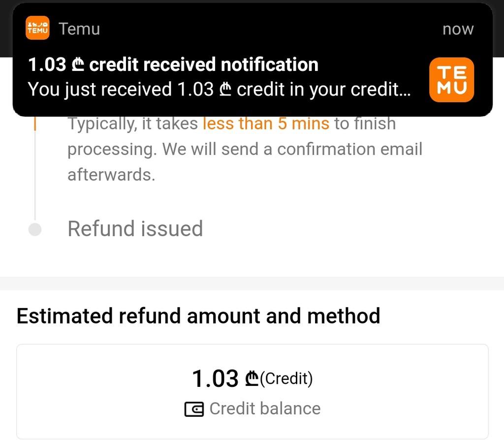Click the 'less than 5 mins' orange text
The width and height of the screenshot is (504, 440).
pyautogui.click(x=266, y=124)
